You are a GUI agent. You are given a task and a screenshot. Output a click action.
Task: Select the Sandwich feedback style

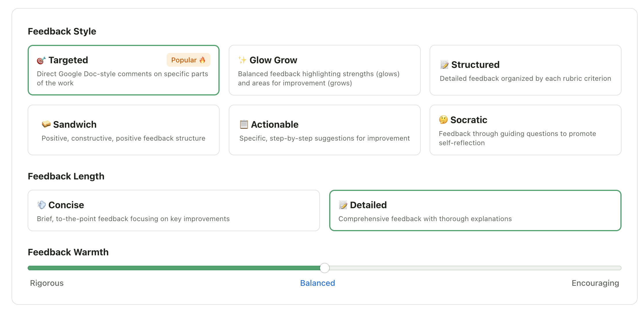[x=123, y=130]
